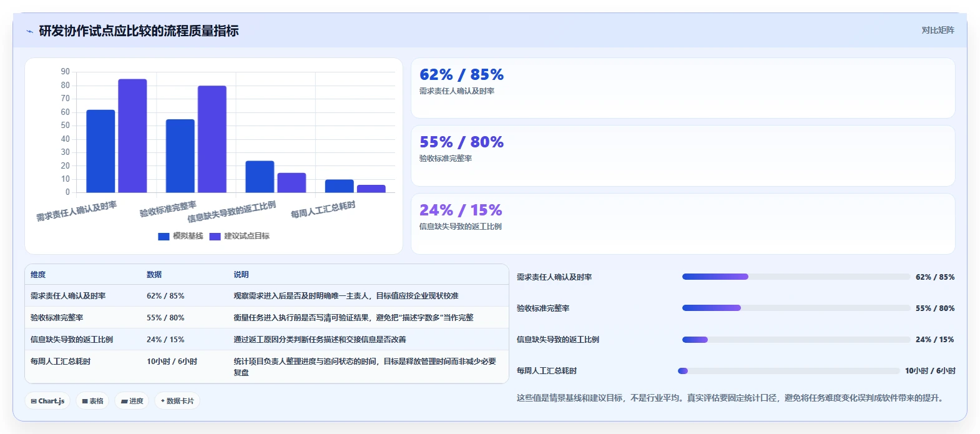
Task: Click the 研发协作试点应比较的流程质量指标 heading
Action: (x=139, y=31)
